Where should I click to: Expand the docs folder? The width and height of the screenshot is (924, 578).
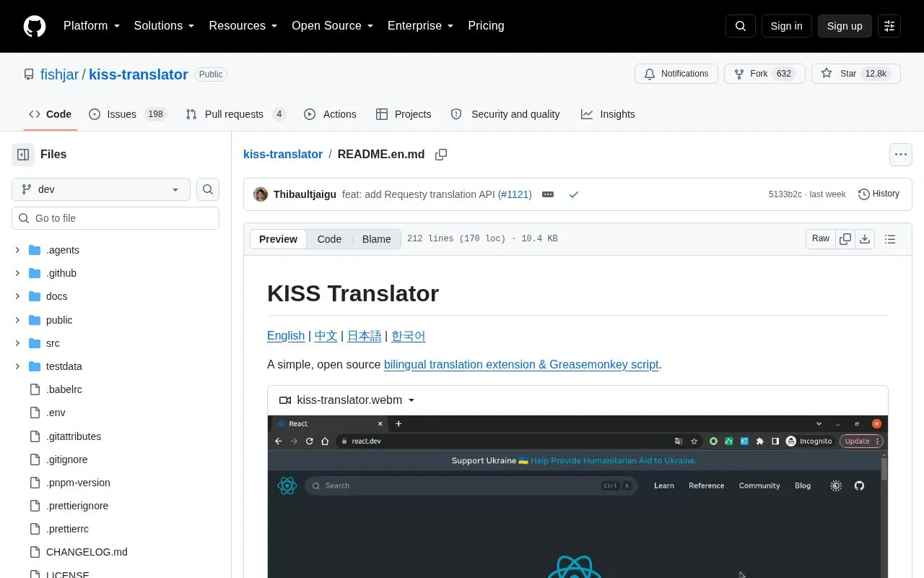tap(17, 296)
